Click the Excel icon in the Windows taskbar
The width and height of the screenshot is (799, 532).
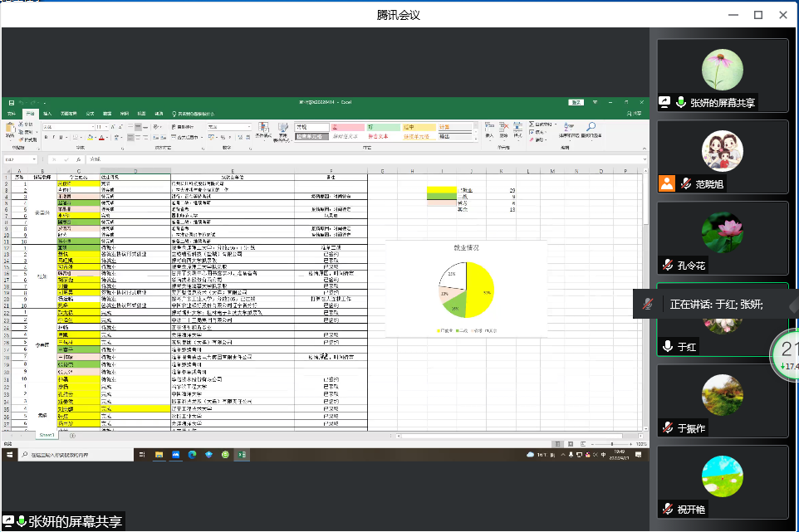point(242,455)
